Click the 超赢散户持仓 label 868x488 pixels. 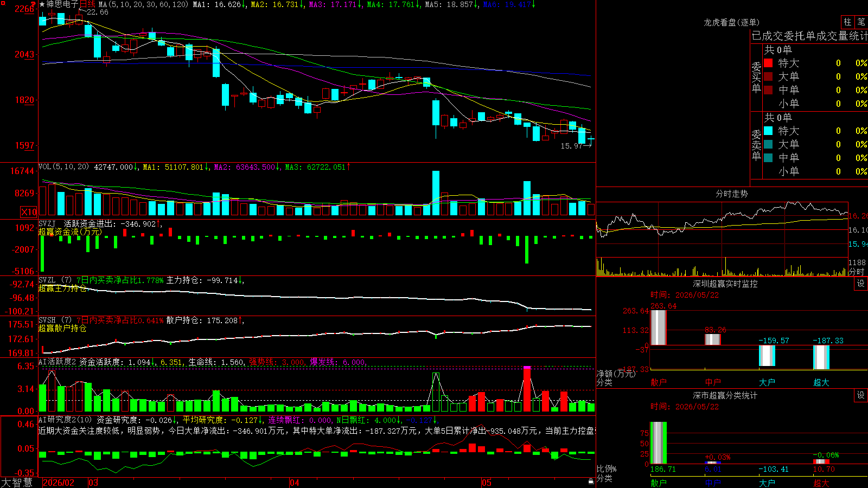[62, 329]
